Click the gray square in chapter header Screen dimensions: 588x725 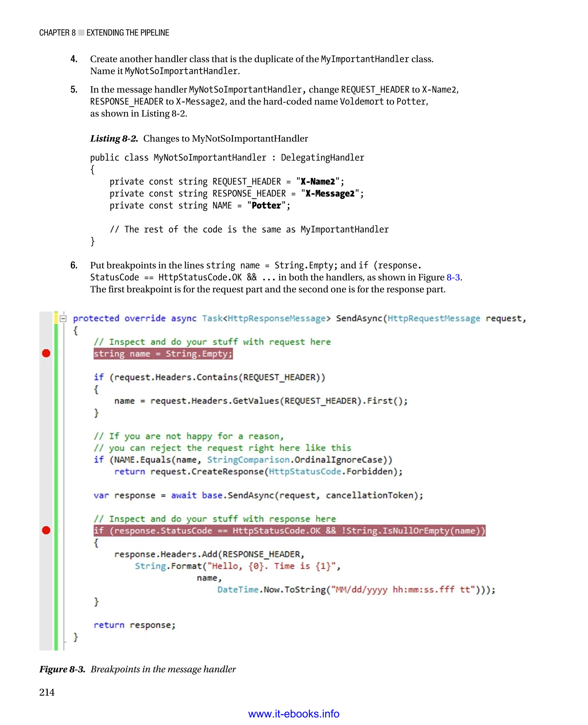[x=81, y=32]
